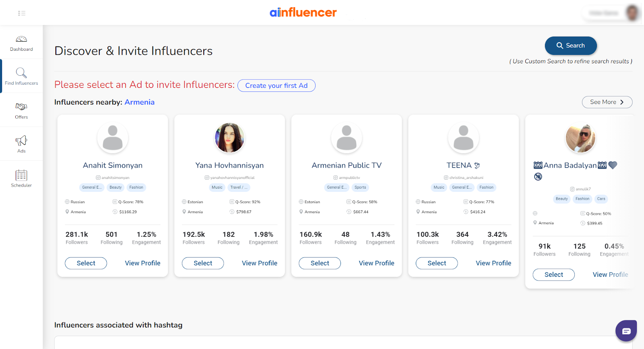644x349 pixels.
Task: Select Anahit Simonyan influencer
Action: click(x=86, y=263)
